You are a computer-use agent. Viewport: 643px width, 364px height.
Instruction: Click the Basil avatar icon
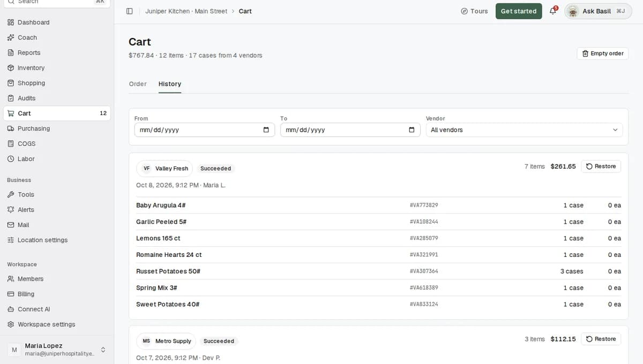(x=573, y=11)
